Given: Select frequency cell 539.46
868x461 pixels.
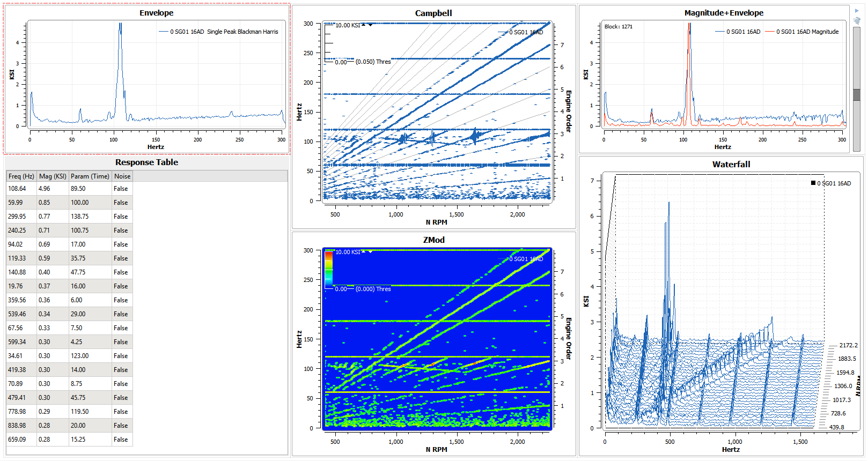Looking at the screenshot, I should 21,314.
